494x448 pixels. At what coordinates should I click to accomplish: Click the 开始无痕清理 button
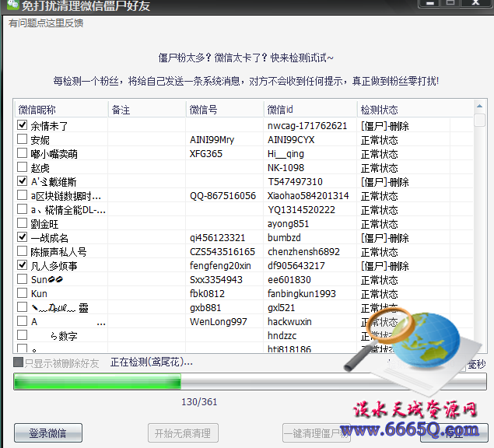tap(183, 433)
